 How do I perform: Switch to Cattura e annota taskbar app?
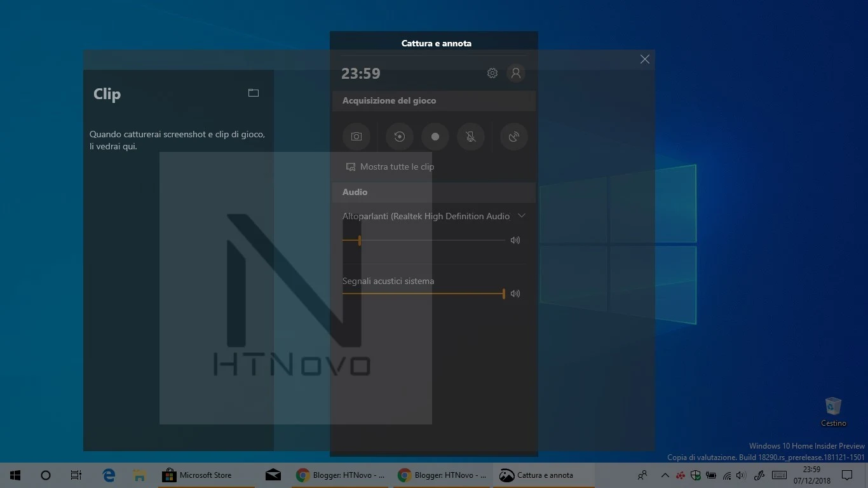pyautogui.click(x=544, y=475)
